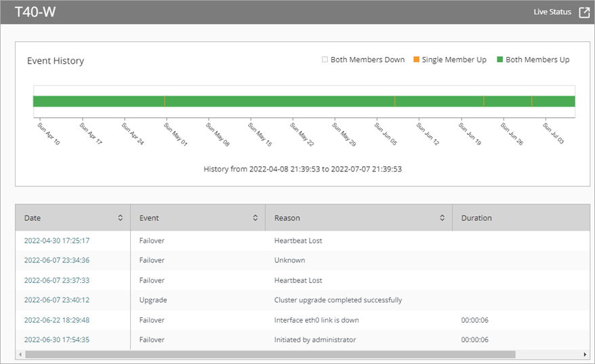This screenshot has width=595, height=364.
Task: Open the 2022-06-07 23:40:12 upgrade entry
Action: click(x=57, y=300)
